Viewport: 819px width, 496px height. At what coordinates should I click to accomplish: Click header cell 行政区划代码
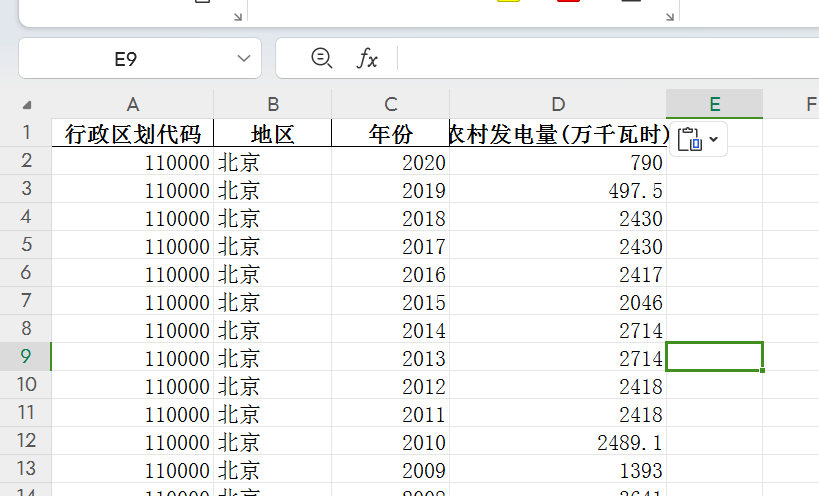tap(133, 133)
